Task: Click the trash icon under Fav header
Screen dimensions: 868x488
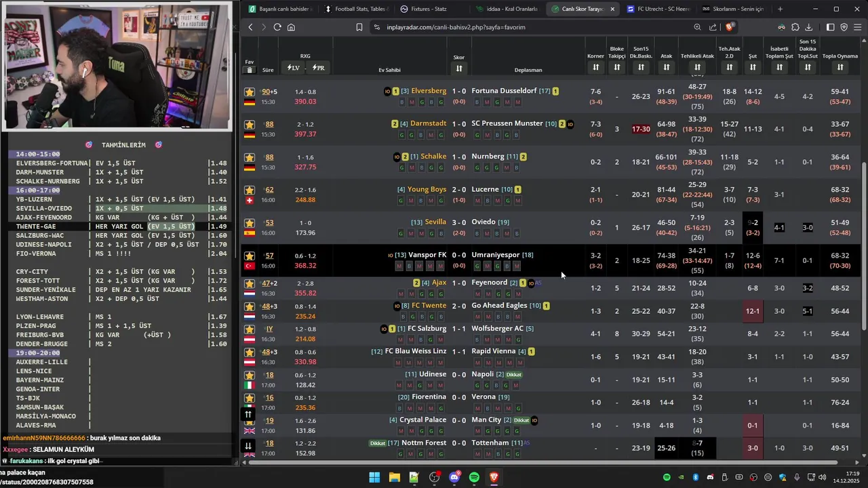Action: point(250,70)
